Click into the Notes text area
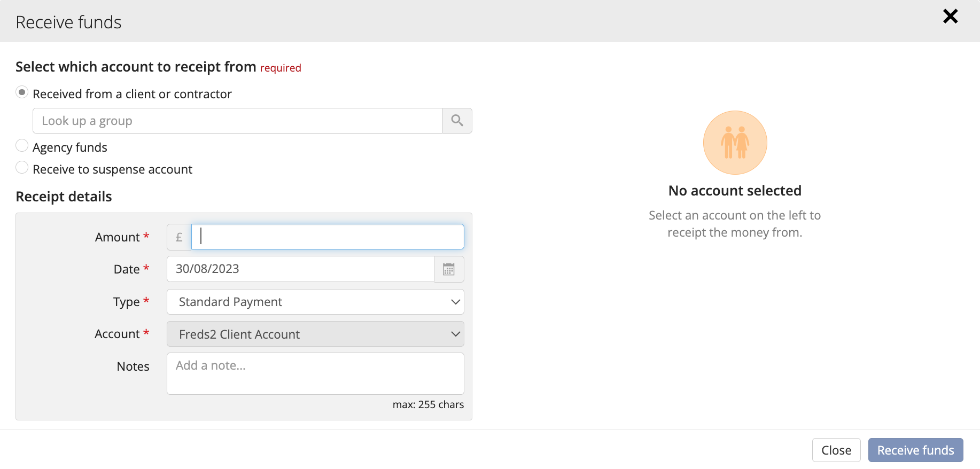The image size is (980, 469). pos(315,373)
